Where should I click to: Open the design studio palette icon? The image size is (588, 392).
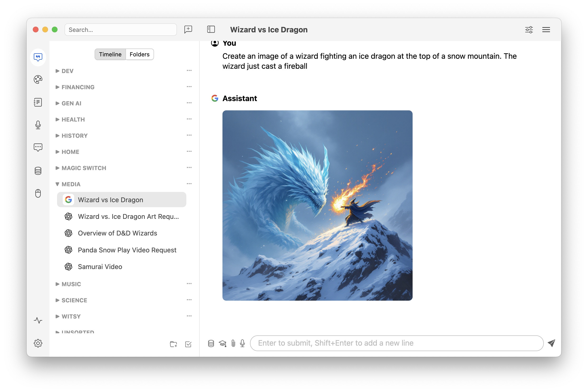[38, 79]
